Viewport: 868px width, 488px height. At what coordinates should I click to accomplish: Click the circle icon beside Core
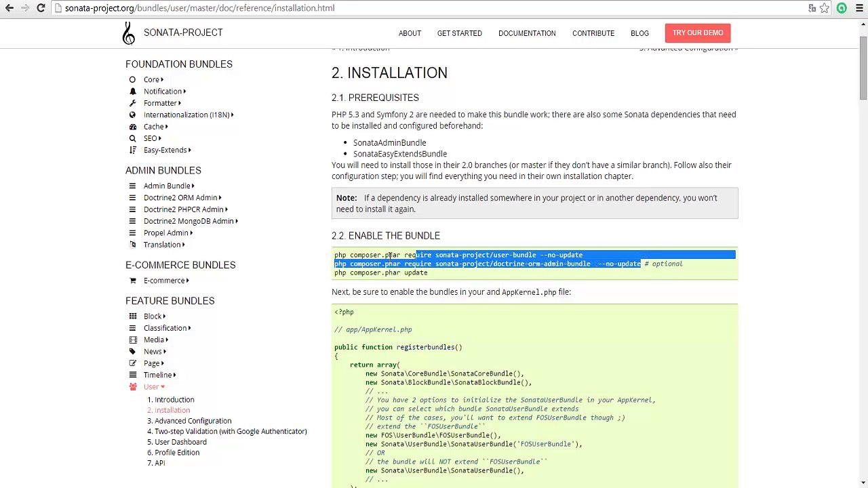132,79
